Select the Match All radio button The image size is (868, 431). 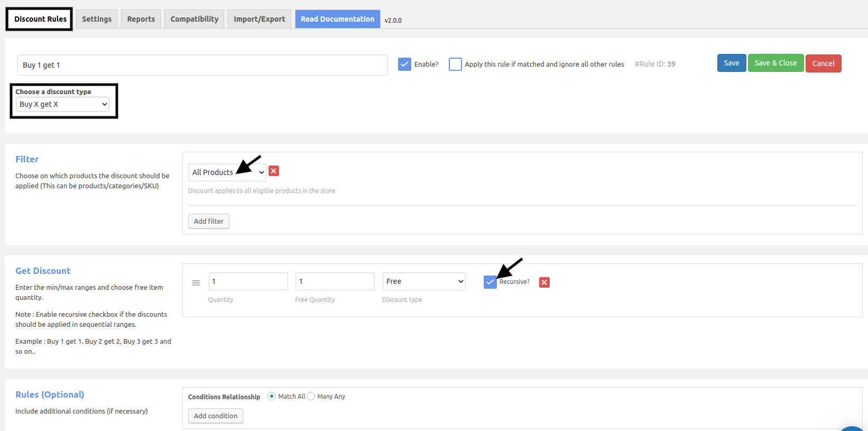272,396
